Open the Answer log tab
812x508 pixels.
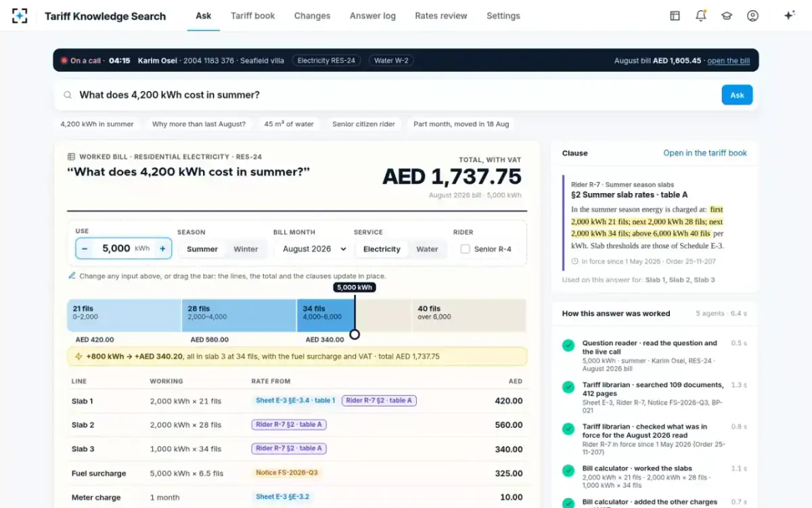click(373, 16)
